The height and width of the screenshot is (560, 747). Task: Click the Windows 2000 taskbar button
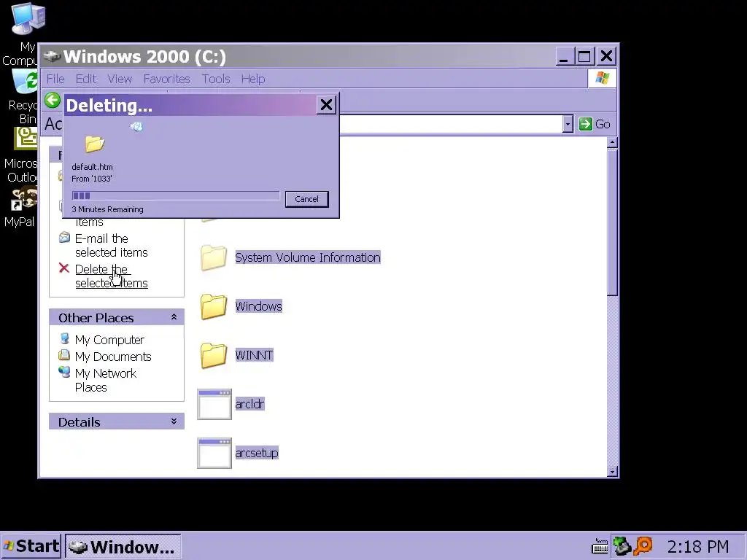123,546
